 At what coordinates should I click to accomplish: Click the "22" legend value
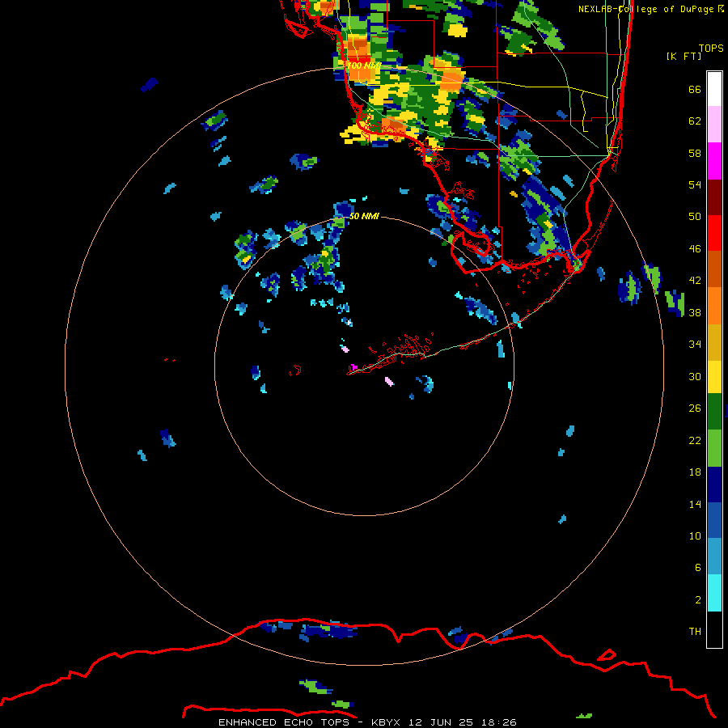pyautogui.click(x=695, y=441)
